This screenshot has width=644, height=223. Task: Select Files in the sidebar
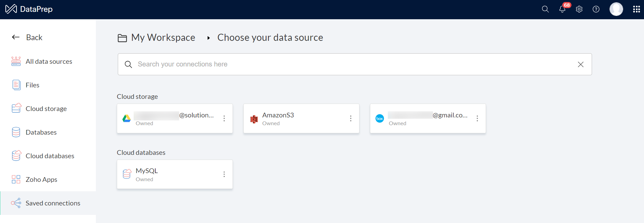(32, 85)
